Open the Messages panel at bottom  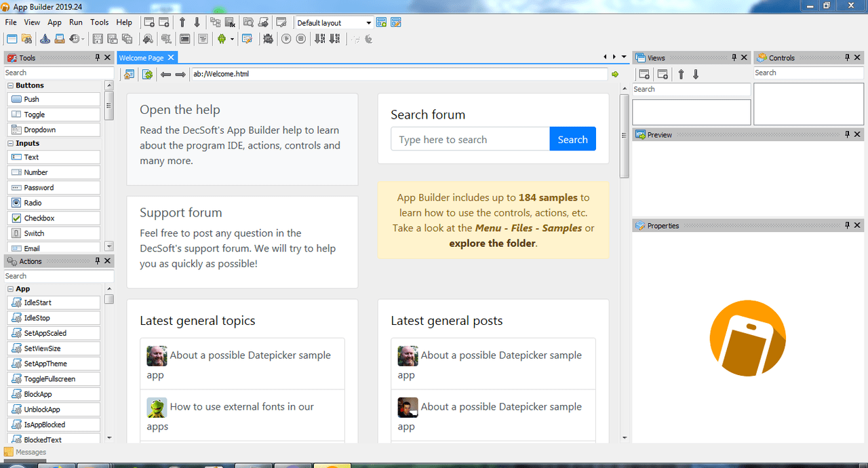(25, 452)
